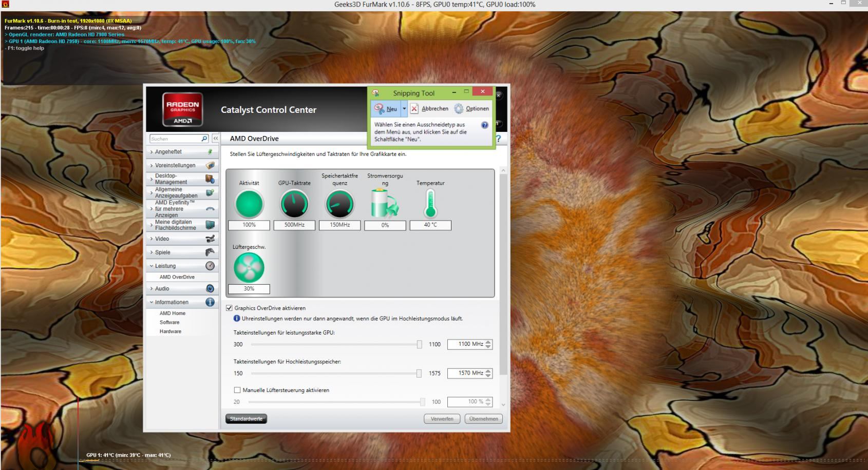Click the 40 °C temperature readout
Screen dimensions: 868x470
coord(430,225)
